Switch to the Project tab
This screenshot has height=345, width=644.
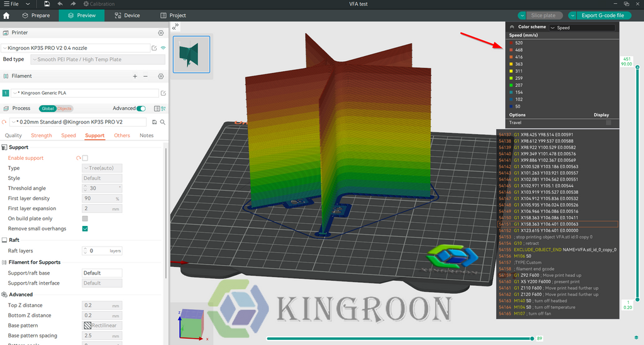pos(173,16)
